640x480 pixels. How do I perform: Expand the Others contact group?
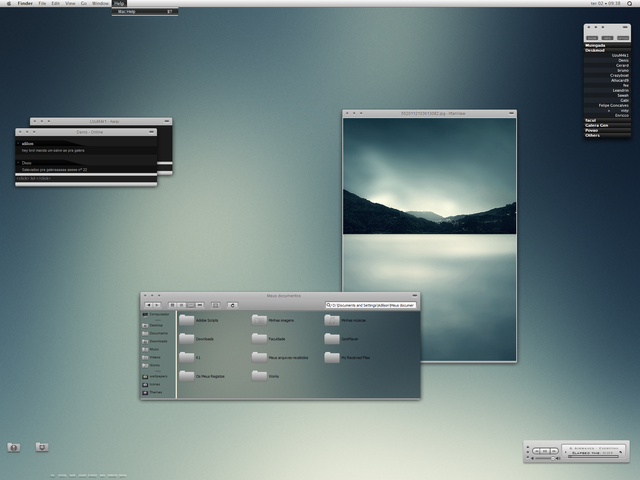click(x=594, y=135)
